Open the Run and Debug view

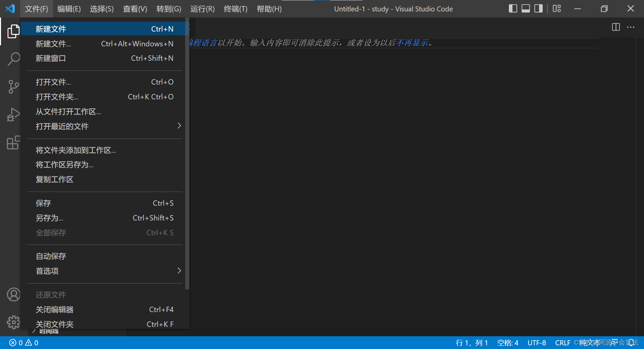tap(13, 114)
